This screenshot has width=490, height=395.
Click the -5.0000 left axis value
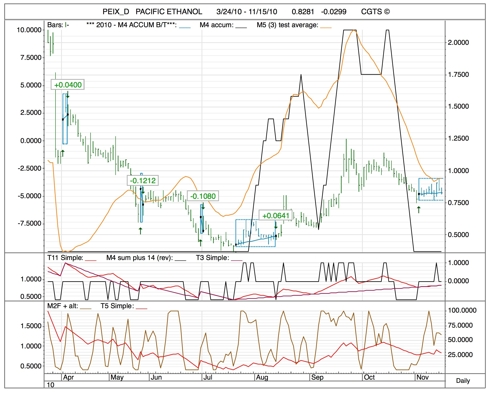30,196
